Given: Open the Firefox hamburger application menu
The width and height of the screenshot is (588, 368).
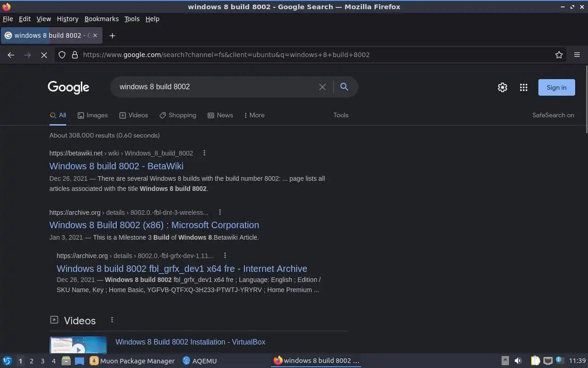Looking at the screenshot, I should click(577, 55).
